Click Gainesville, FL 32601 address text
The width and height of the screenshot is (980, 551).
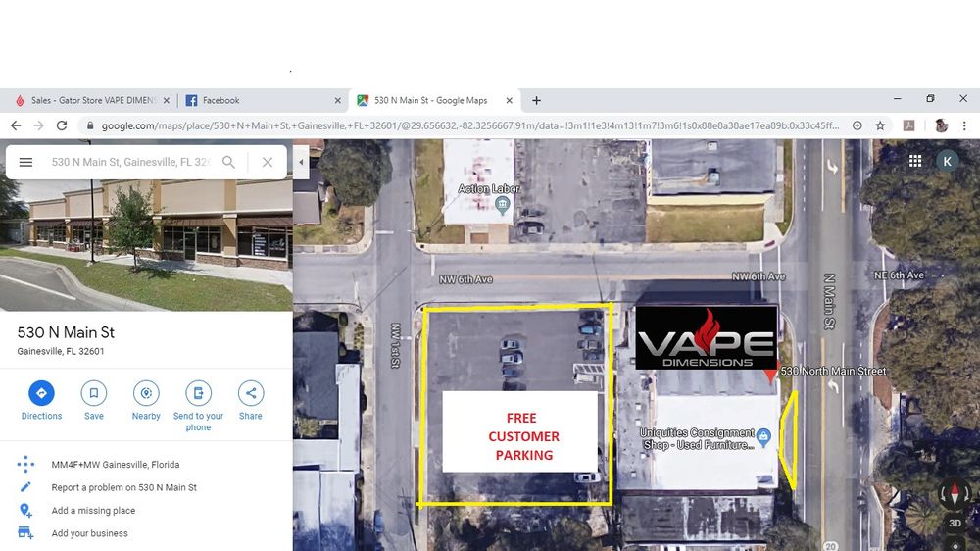(x=61, y=352)
